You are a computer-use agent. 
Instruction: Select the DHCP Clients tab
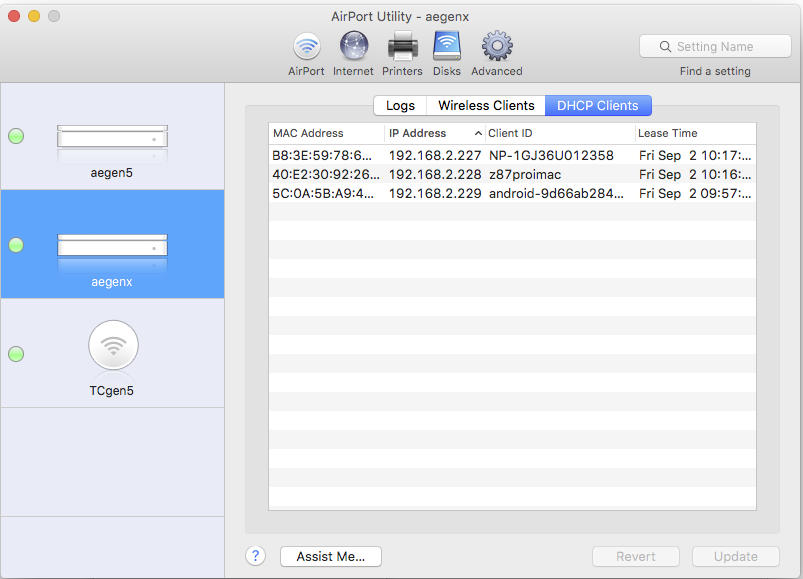pyautogui.click(x=598, y=106)
